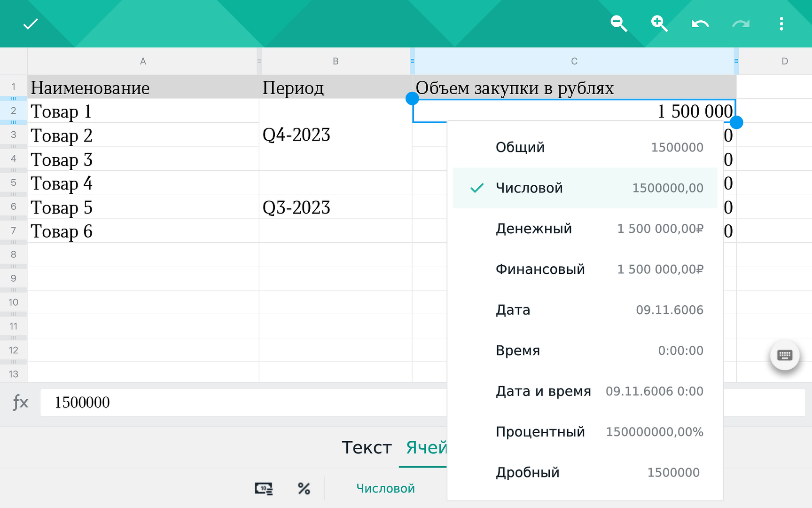Click the Период header cell

pos(336,87)
